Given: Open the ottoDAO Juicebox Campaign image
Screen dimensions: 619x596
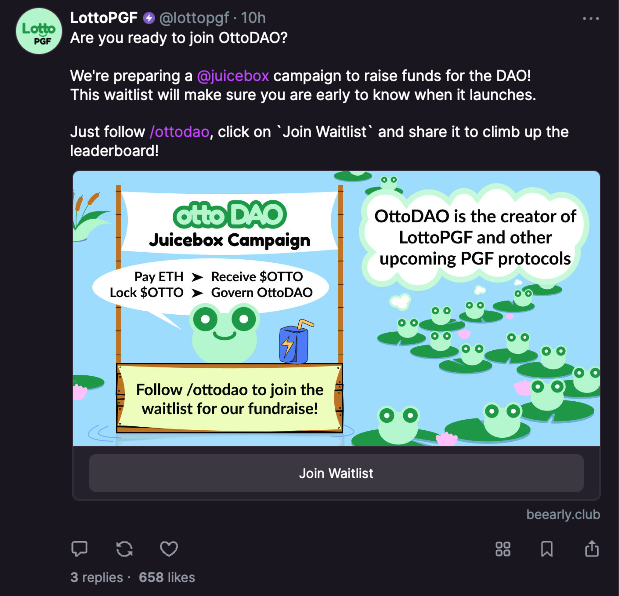Looking at the screenshot, I should tap(336, 309).
